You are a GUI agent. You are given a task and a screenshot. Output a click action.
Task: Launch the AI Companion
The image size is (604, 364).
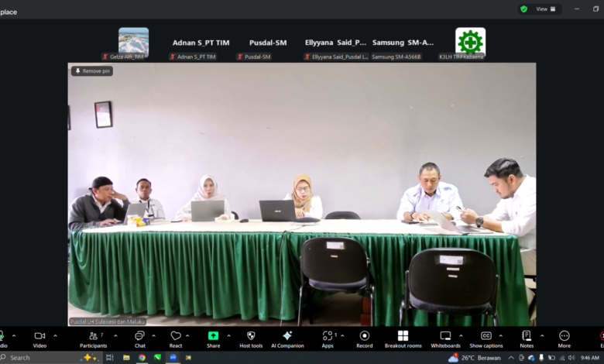coord(287,338)
